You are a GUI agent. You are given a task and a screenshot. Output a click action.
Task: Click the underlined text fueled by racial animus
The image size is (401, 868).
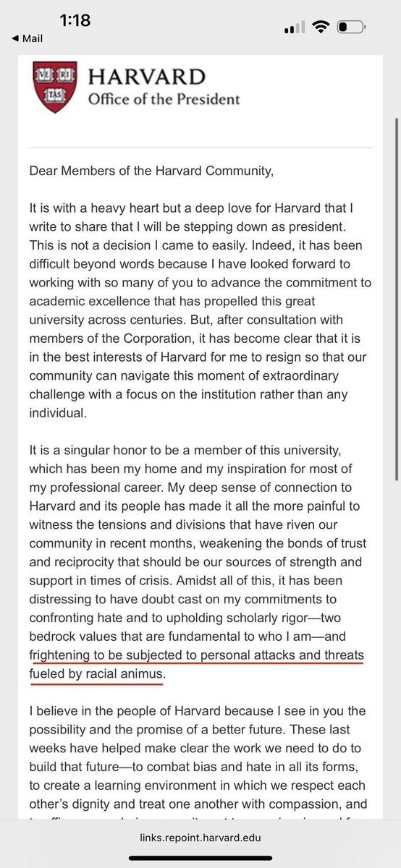[98, 673]
